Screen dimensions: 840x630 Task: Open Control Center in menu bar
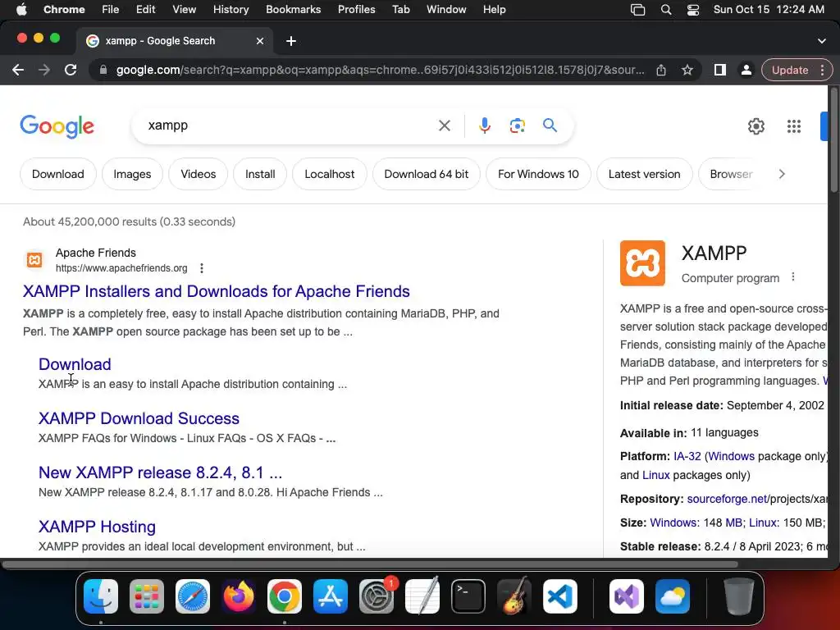(x=692, y=10)
